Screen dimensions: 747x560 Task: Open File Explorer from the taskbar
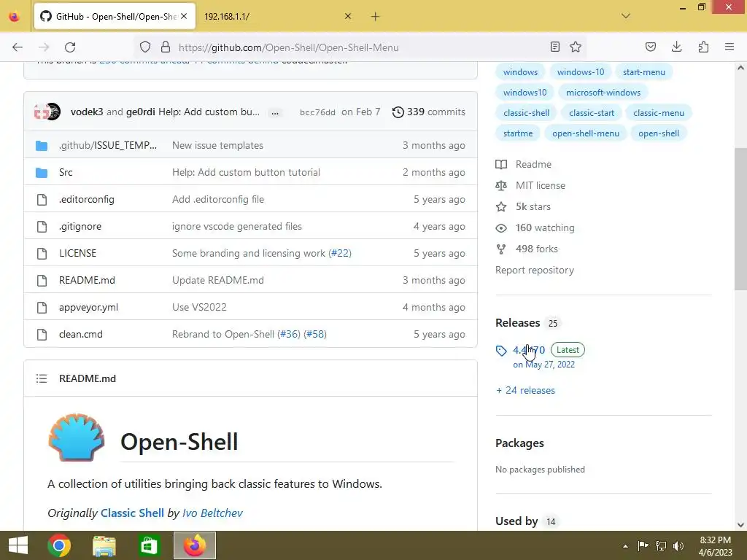click(104, 545)
